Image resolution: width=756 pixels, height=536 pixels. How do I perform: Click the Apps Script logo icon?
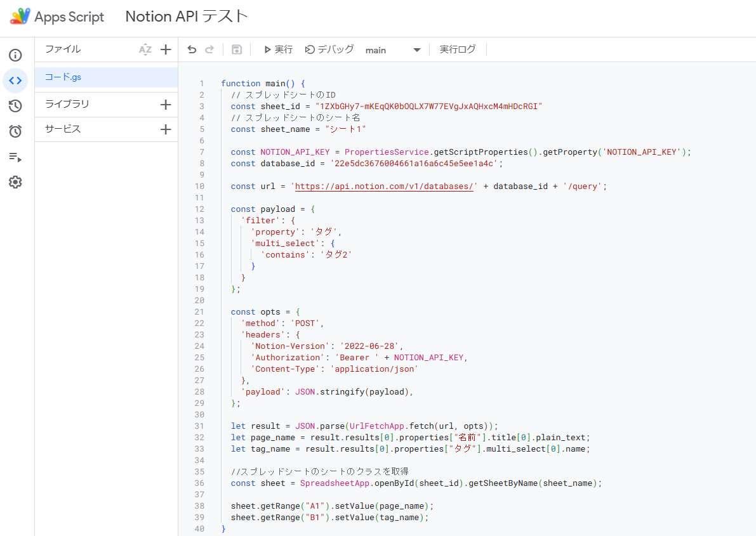(x=20, y=16)
